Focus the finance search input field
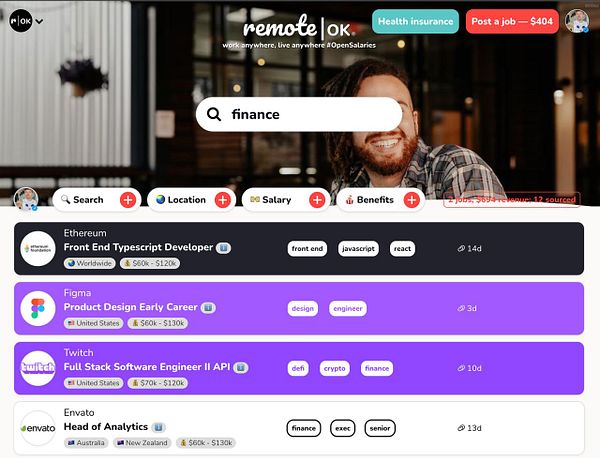600x458 pixels. [x=299, y=114]
